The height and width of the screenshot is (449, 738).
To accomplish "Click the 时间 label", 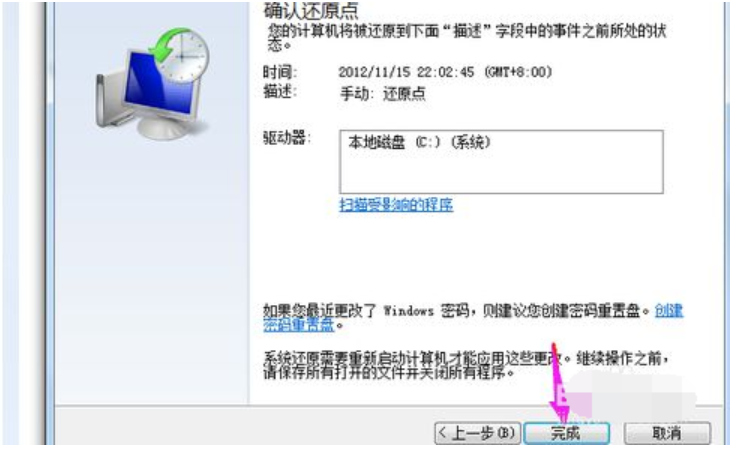I will point(280,72).
